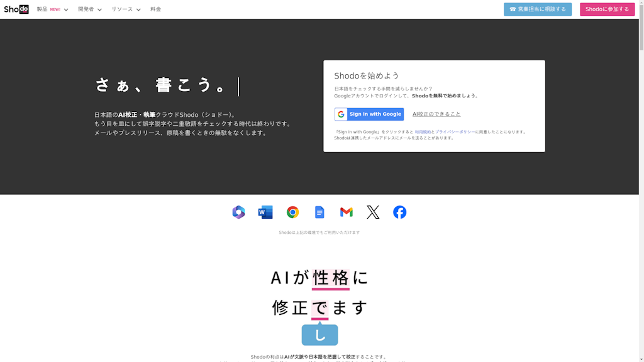
Task: Click the Google Chrome icon
Action: tap(292, 212)
